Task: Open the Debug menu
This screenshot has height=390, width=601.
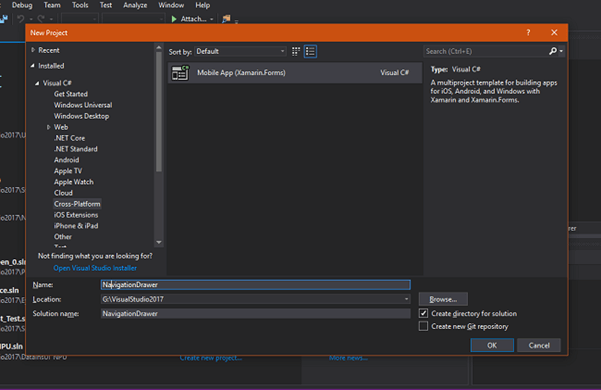Action: pos(22,5)
